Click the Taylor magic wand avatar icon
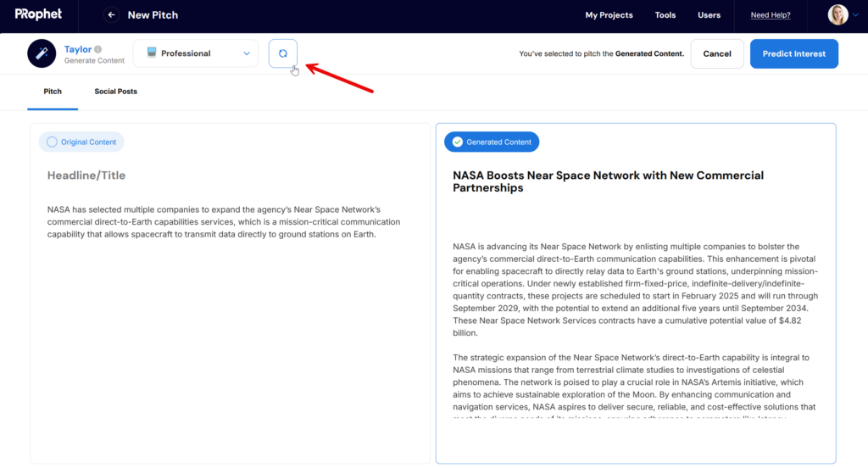This screenshot has width=868, height=468. [x=42, y=53]
